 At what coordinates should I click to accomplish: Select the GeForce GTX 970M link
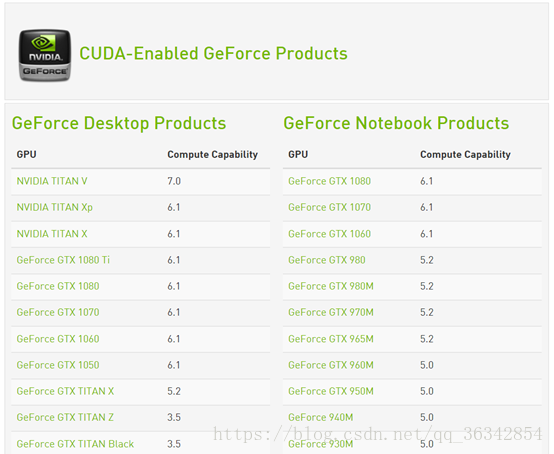pyautogui.click(x=331, y=312)
